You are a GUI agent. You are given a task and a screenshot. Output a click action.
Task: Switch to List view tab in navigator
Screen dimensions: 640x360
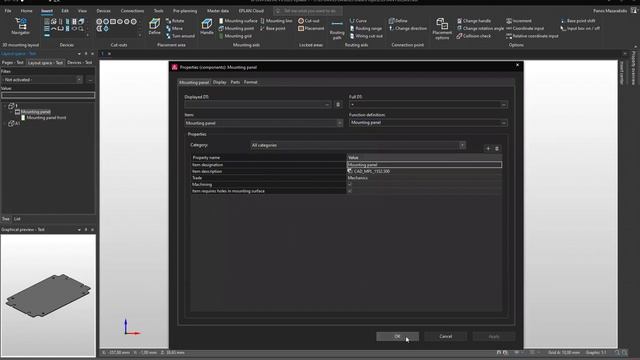point(17,219)
